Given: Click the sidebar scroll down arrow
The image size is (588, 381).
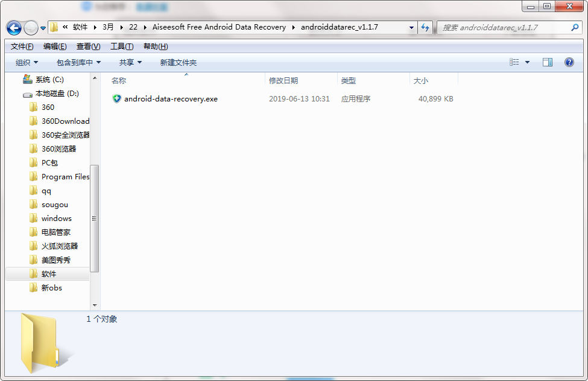Looking at the screenshot, I should click(95, 305).
